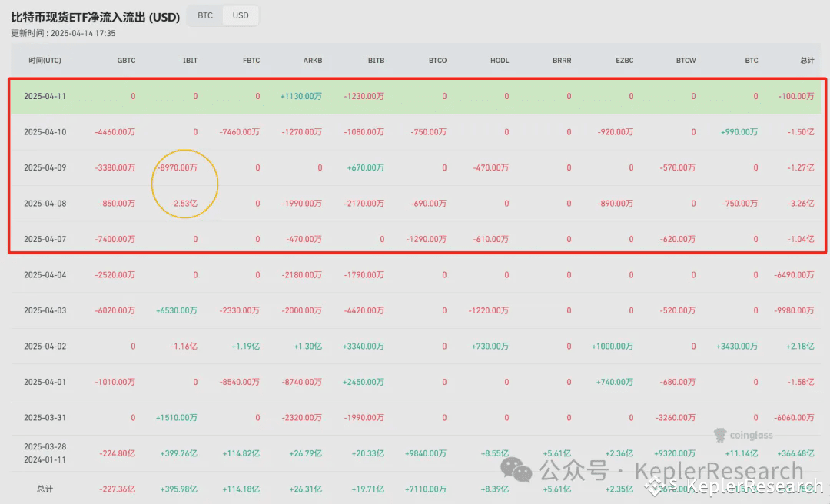The height and width of the screenshot is (504, 830).
Task: Click the 时间(UTC) column header
Action: pyautogui.click(x=45, y=61)
